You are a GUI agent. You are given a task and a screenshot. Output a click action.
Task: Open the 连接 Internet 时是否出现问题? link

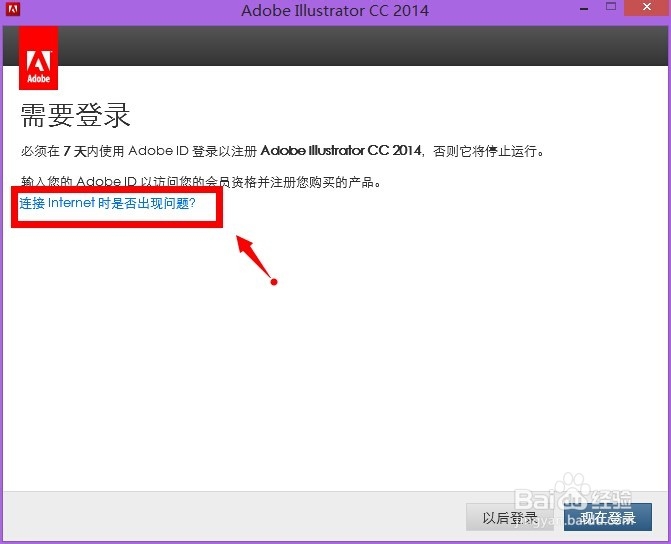point(107,203)
